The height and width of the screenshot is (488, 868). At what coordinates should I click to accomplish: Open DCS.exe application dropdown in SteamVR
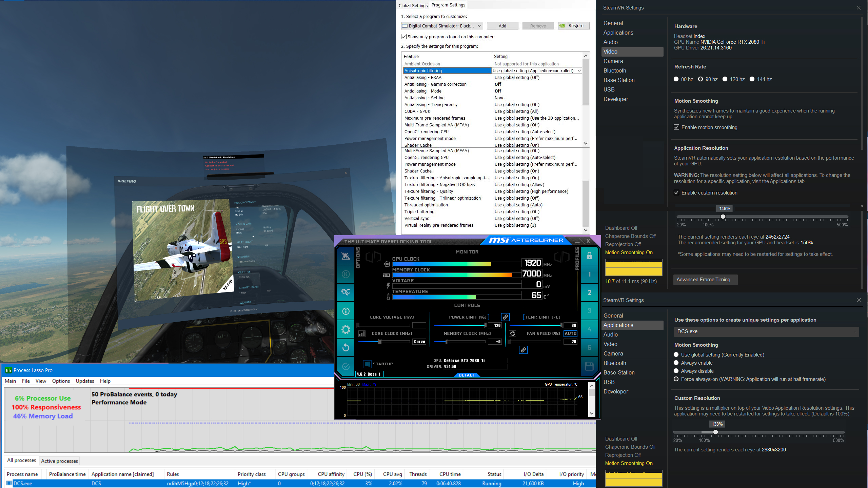767,331
